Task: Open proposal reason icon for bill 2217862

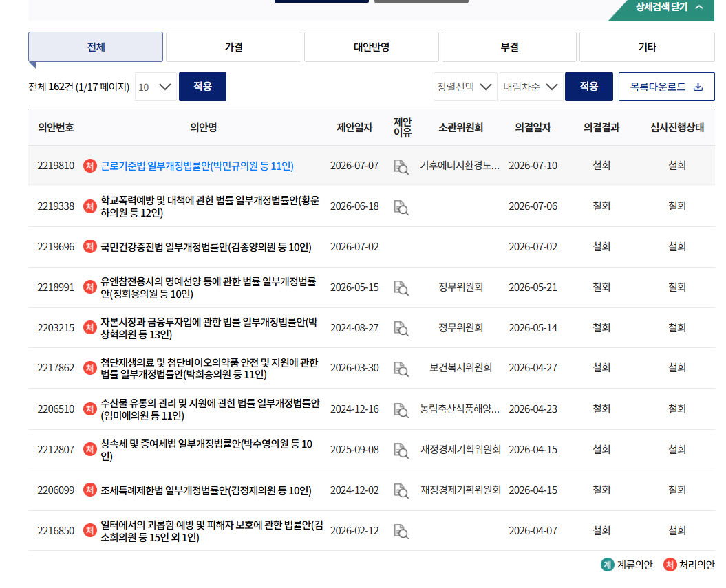Action: [401, 369]
